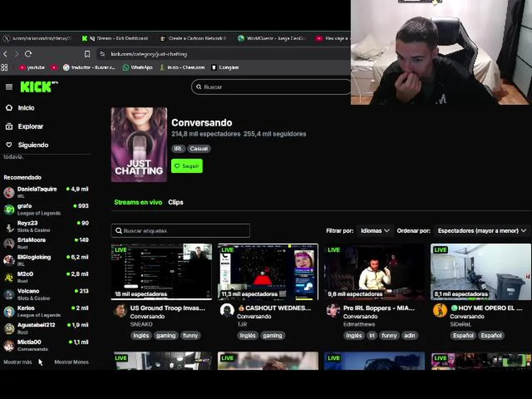
Task: Open Kerios recommended channel avatar
Action: pos(9,311)
